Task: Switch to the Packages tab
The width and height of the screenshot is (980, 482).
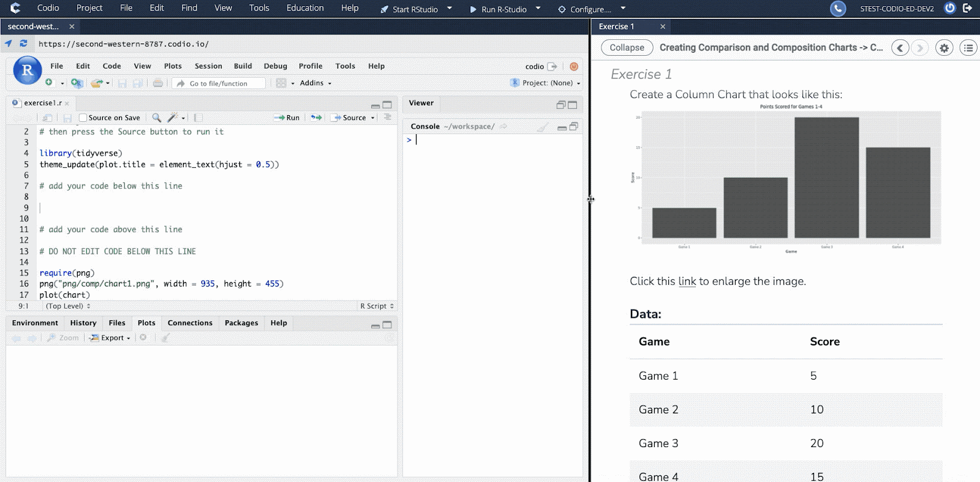Action: (x=241, y=323)
